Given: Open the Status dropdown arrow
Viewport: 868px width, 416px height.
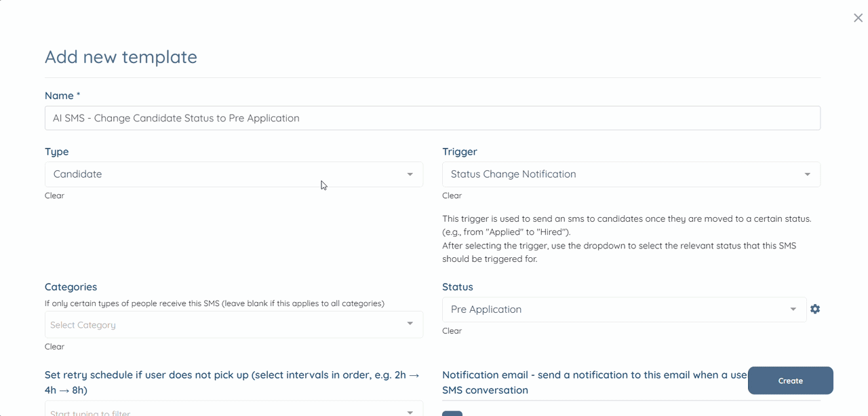Looking at the screenshot, I should point(793,309).
